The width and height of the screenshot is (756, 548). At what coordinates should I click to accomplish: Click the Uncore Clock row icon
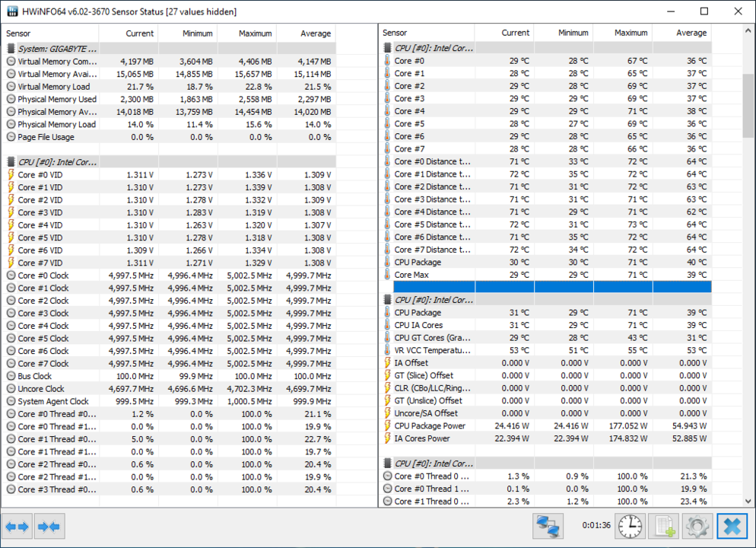pos(11,388)
